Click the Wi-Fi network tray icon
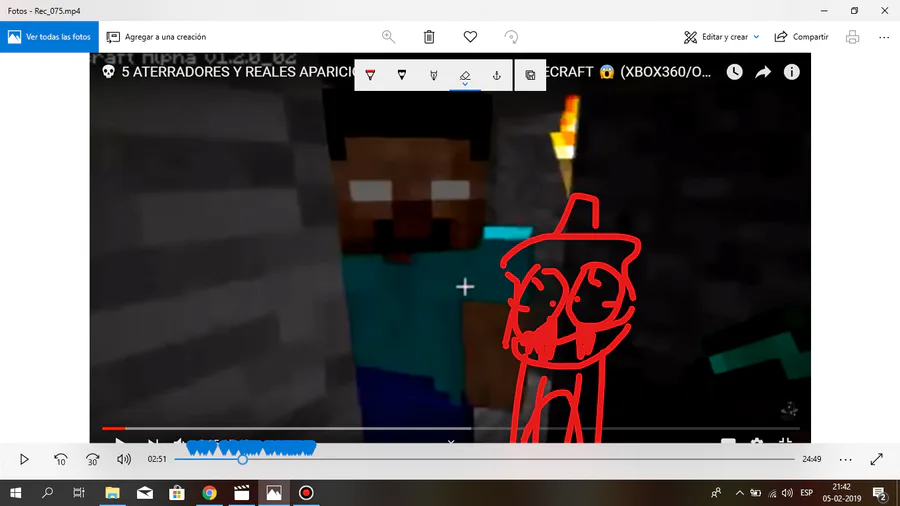This screenshot has width=900, height=506. click(x=772, y=493)
